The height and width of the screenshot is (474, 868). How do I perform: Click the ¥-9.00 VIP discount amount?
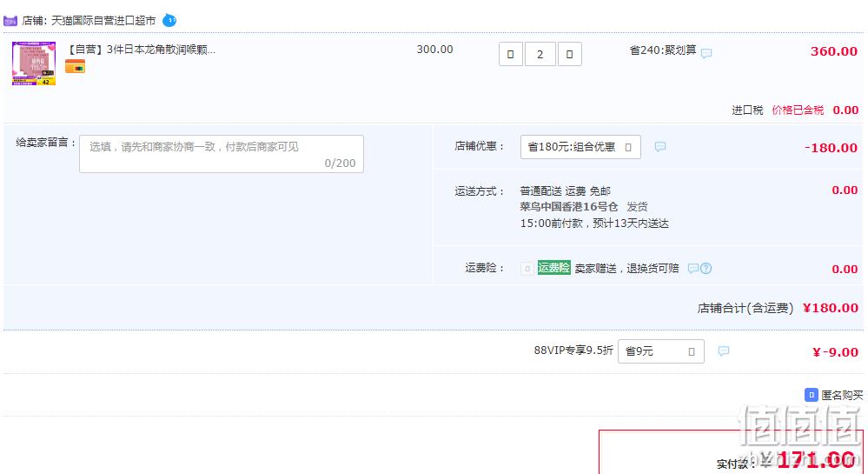(835, 352)
